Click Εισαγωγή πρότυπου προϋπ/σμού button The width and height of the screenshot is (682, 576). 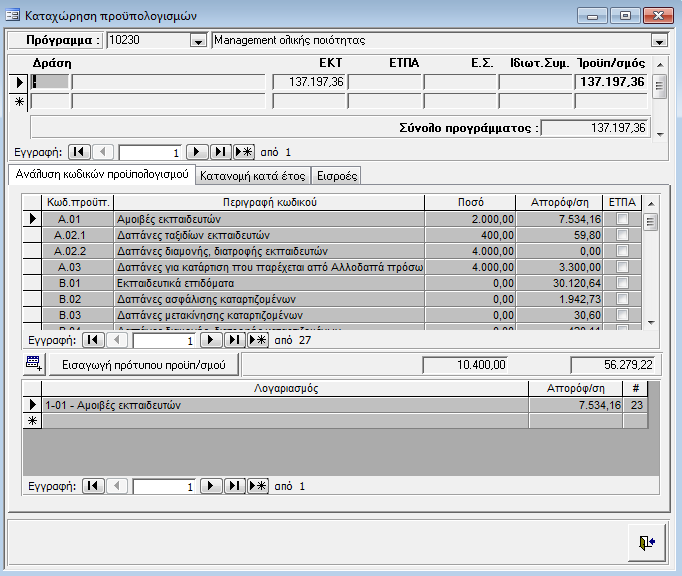click(144, 364)
